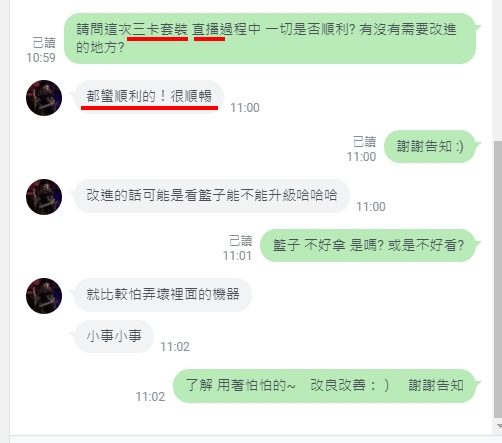The image size is (502, 443).
Task: Click the 小事小事 message bubble
Action: click(x=114, y=336)
